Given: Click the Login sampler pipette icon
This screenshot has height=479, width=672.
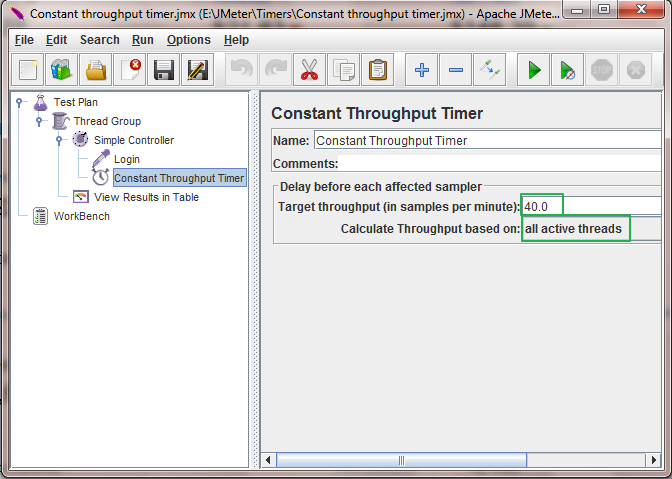Looking at the screenshot, I should 101,159.
